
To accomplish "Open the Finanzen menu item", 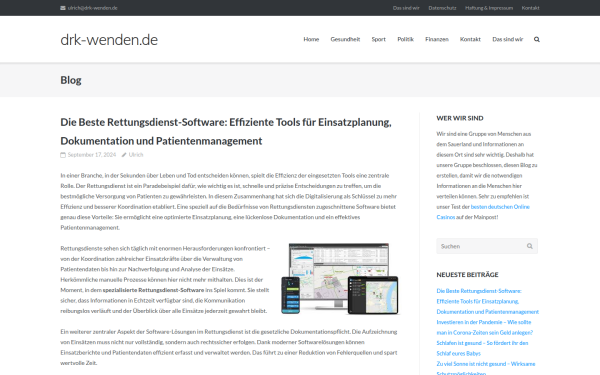I will [x=437, y=39].
